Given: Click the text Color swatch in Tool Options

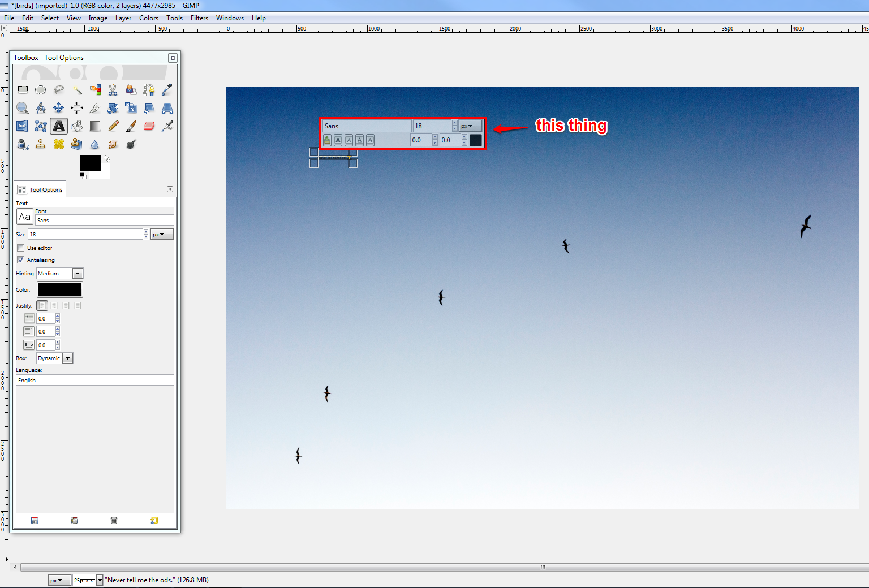Looking at the screenshot, I should point(60,289).
